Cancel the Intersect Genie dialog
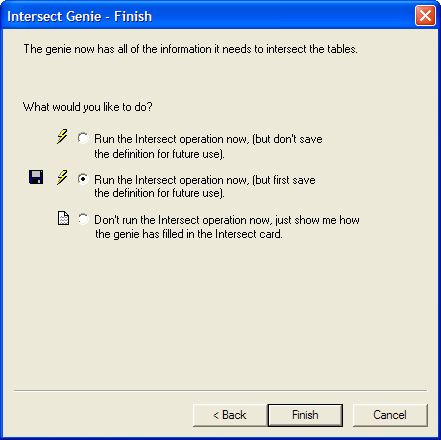 pyautogui.click(x=390, y=415)
